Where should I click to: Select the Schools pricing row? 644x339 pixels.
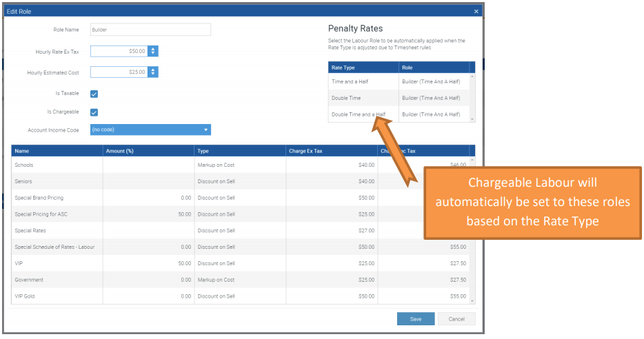(57, 165)
